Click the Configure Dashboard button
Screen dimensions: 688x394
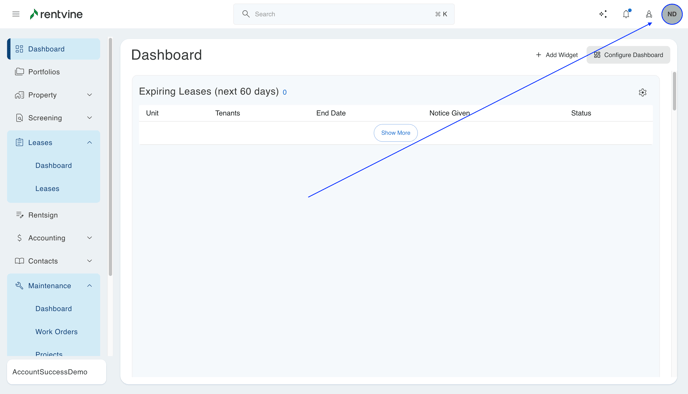click(628, 55)
